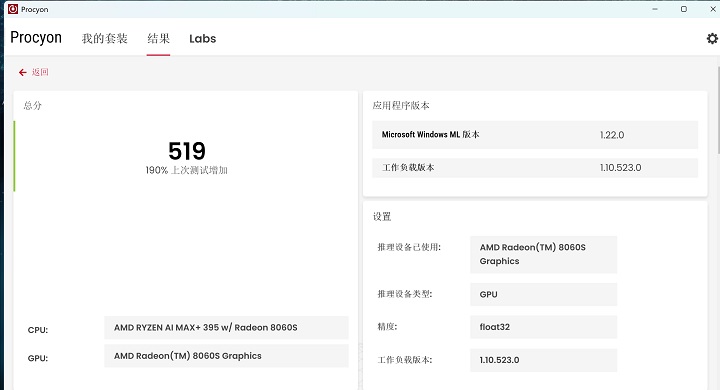The width and height of the screenshot is (720, 390).
Task: Click the 推理设备类型 label
Action: 405,294
